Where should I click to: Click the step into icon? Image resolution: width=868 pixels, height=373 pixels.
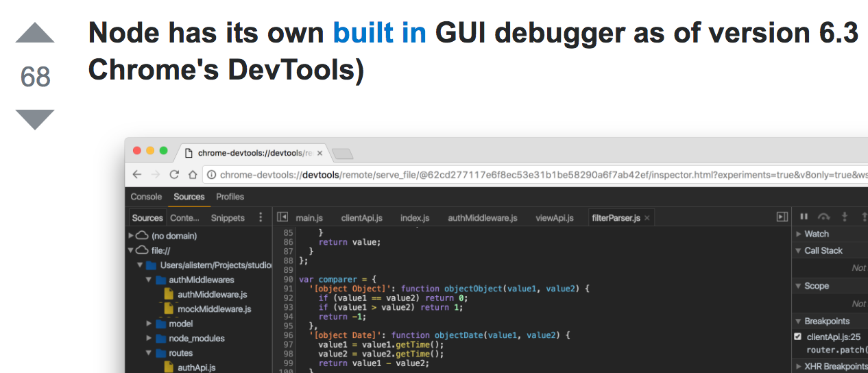pos(845,217)
